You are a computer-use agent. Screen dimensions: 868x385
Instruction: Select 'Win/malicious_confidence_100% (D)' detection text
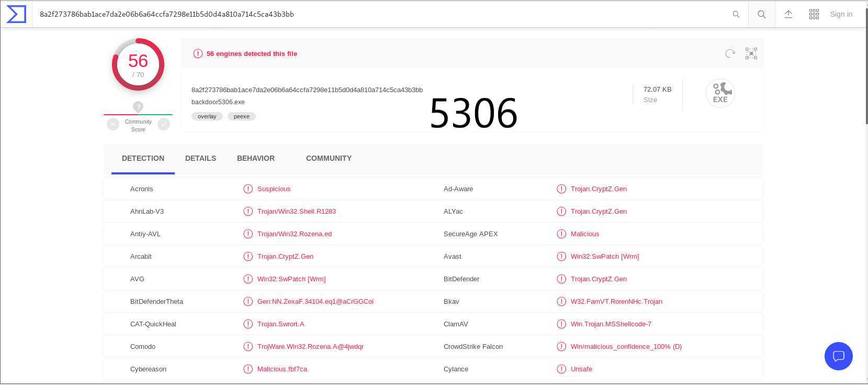[626, 347]
